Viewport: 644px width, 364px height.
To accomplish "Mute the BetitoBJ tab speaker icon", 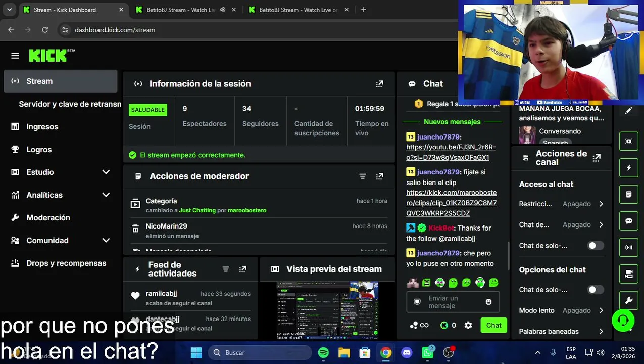I will point(222,10).
